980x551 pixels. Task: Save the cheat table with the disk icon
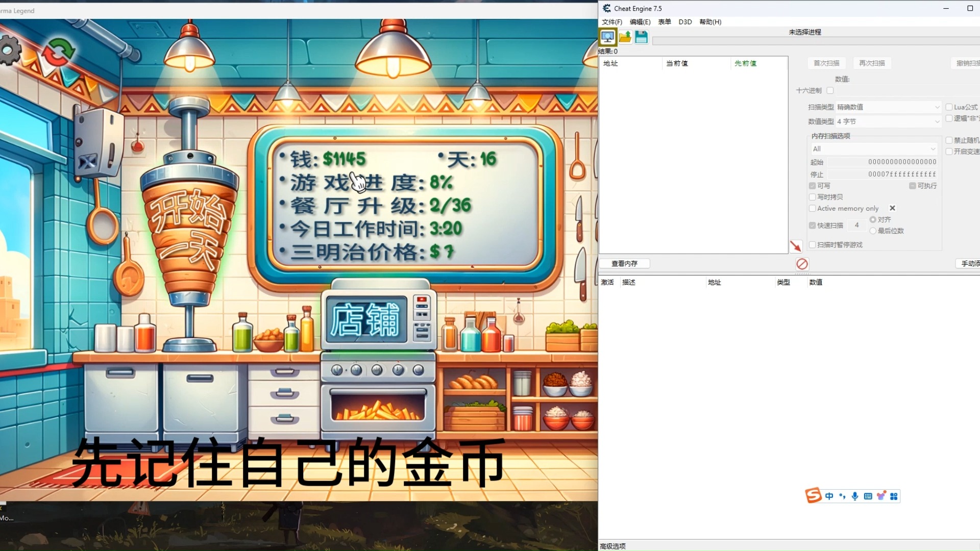[x=642, y=36]
